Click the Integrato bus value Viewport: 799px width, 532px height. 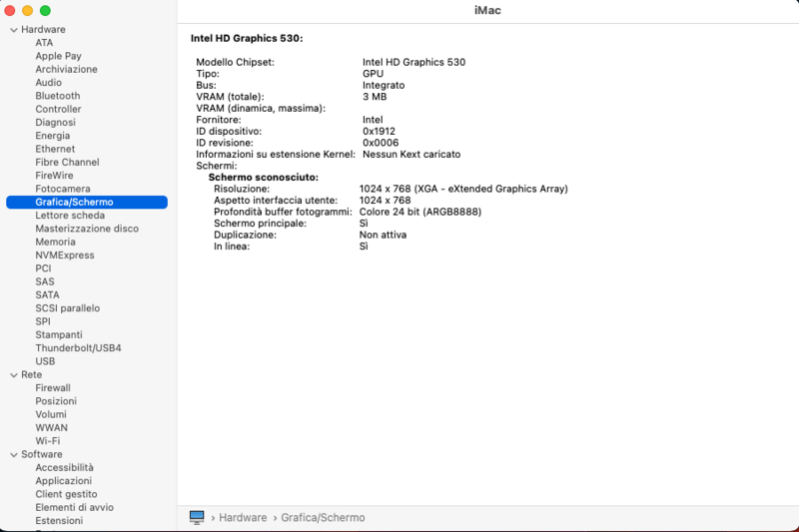(384, 85)
